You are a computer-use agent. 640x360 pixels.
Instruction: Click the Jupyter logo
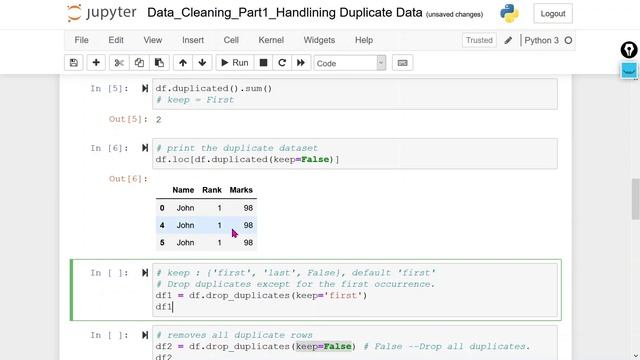tap(101, 13)
